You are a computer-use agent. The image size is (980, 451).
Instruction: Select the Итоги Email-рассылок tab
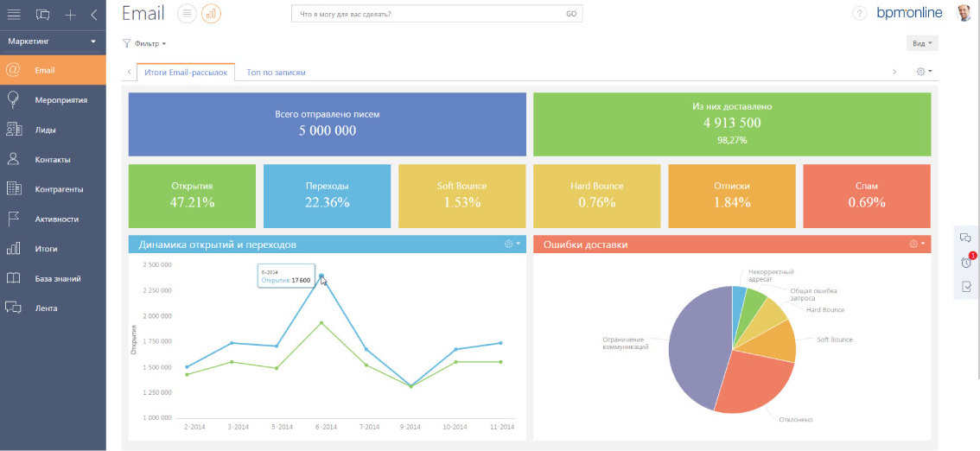185,73
